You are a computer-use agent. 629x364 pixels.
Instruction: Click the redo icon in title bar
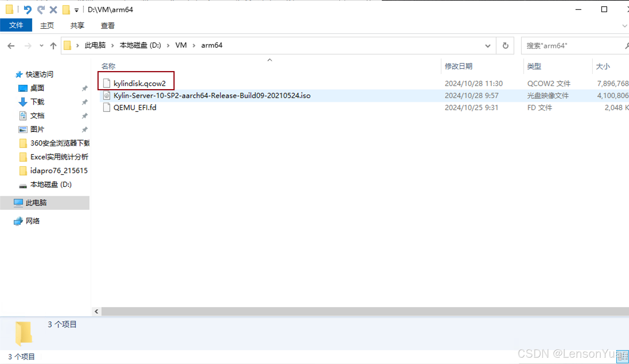click(41, 10)
